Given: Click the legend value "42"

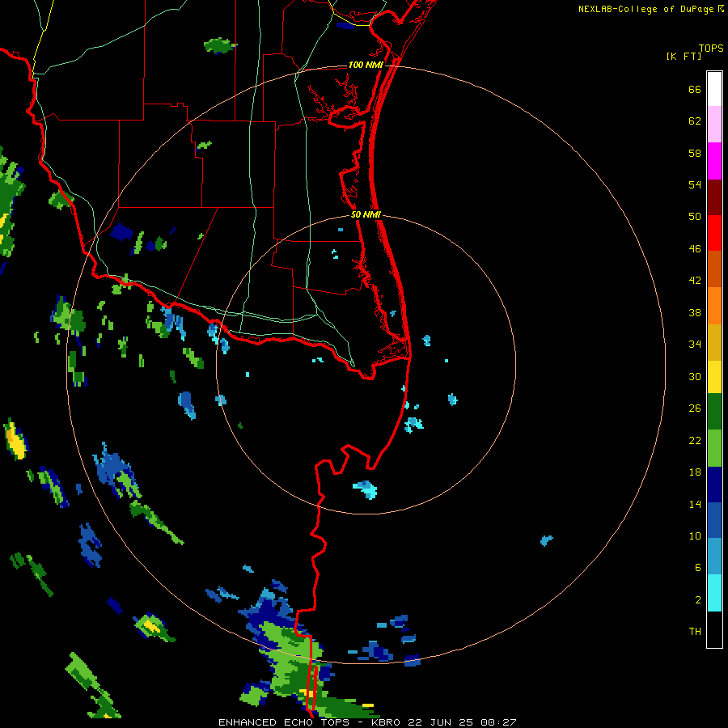Looking at the screenshot, I should pos(695,281).
